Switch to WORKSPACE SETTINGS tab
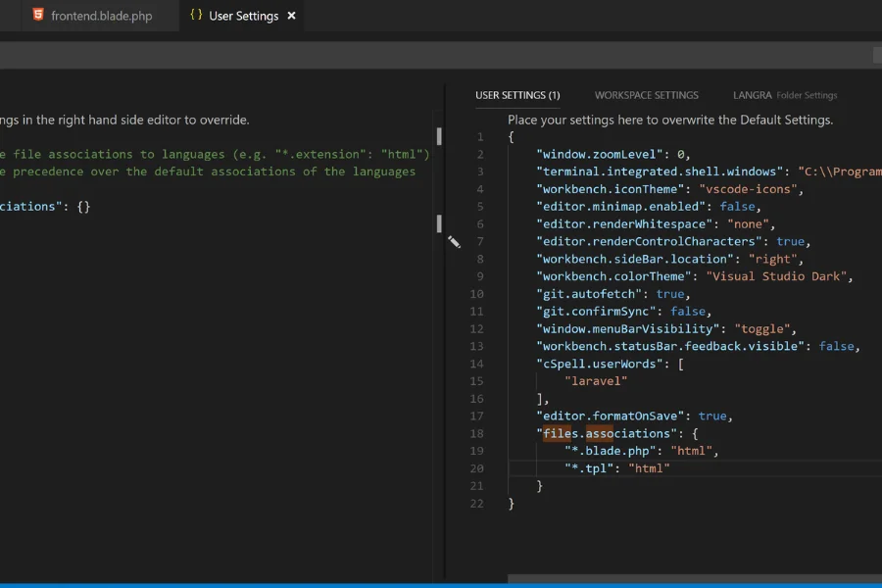This screenshot has width=882, height=588. click(646, 95)
